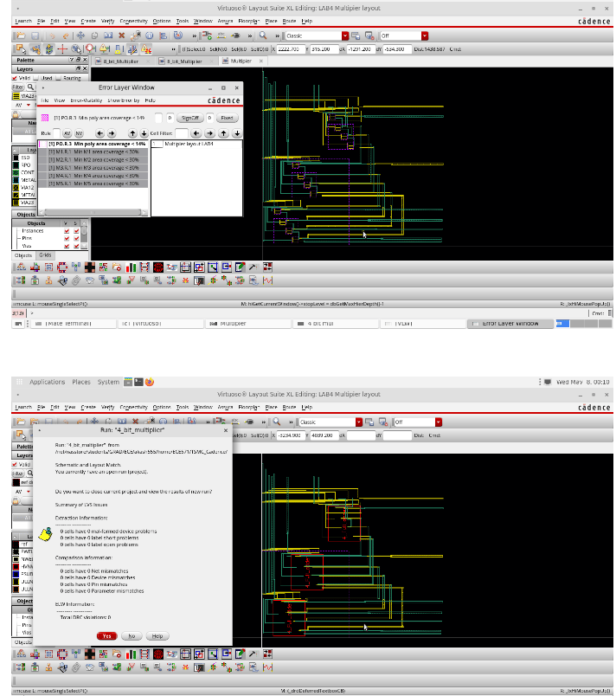Click Create Instance icon in upper Virtuoso toolbar
The width and height of the screenshot is (616, 696).
pyautogui.click(x=207, y=35)
